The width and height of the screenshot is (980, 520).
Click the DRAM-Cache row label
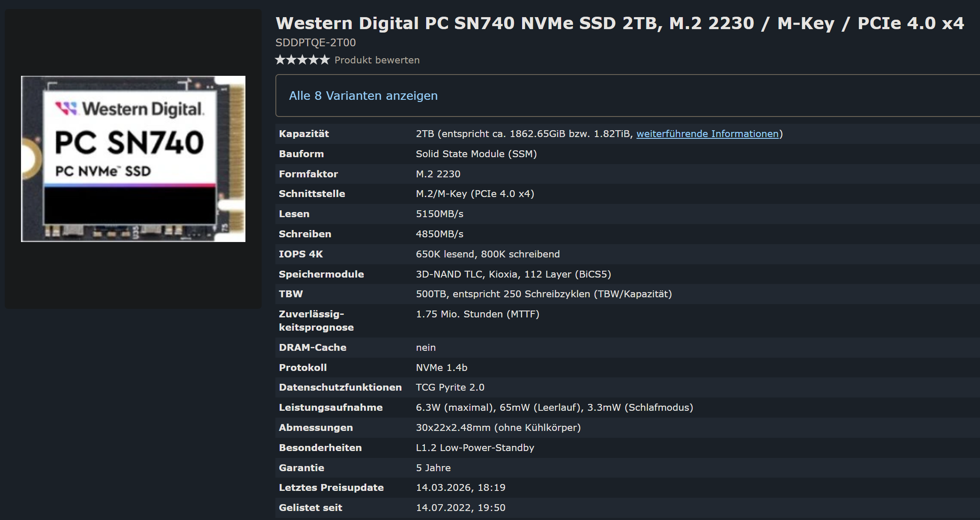pos(312,347)
